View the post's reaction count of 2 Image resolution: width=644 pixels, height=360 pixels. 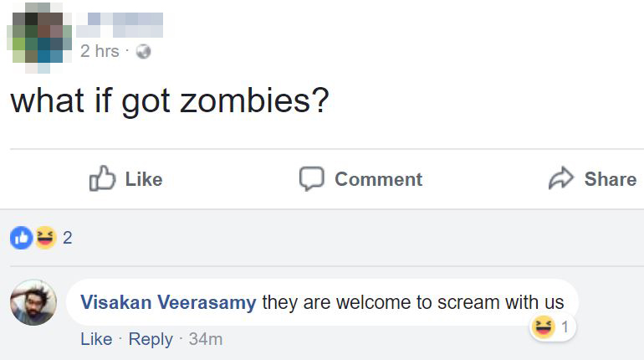click(68, 238)
